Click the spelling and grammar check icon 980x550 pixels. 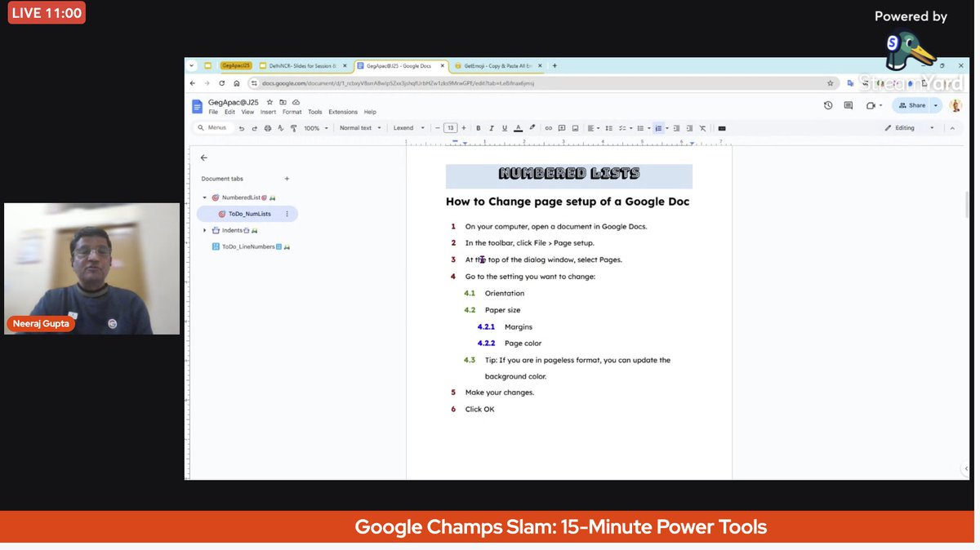pos(281,128)
